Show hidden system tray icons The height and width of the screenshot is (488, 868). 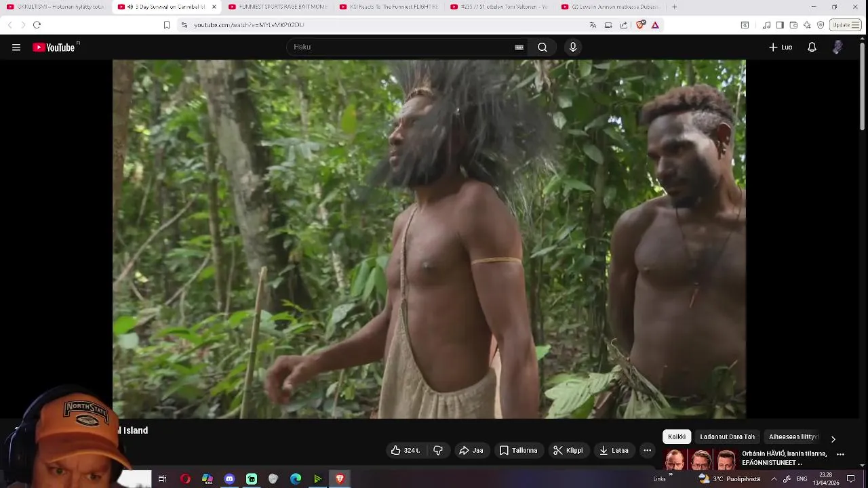774,479
